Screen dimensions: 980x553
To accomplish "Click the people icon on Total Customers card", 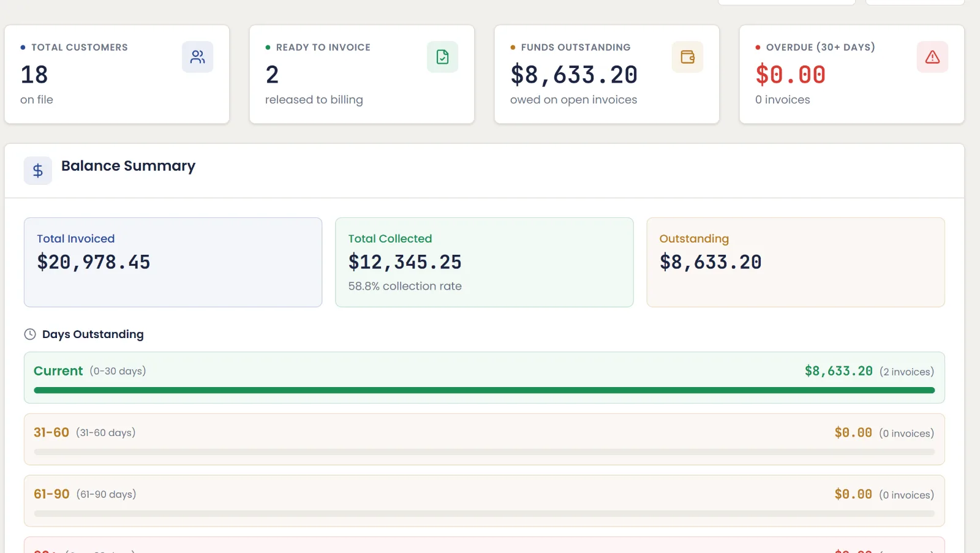I will coord(197,57).
